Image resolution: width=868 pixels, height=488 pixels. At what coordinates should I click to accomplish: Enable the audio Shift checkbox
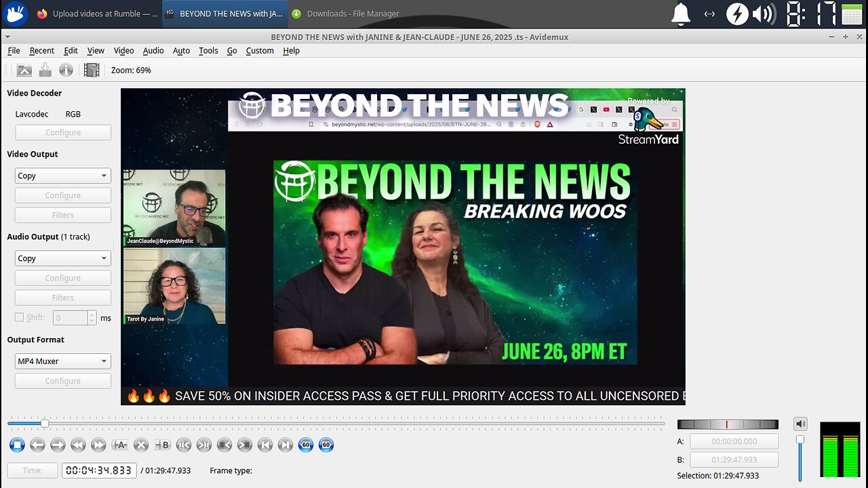pos(19,317)
